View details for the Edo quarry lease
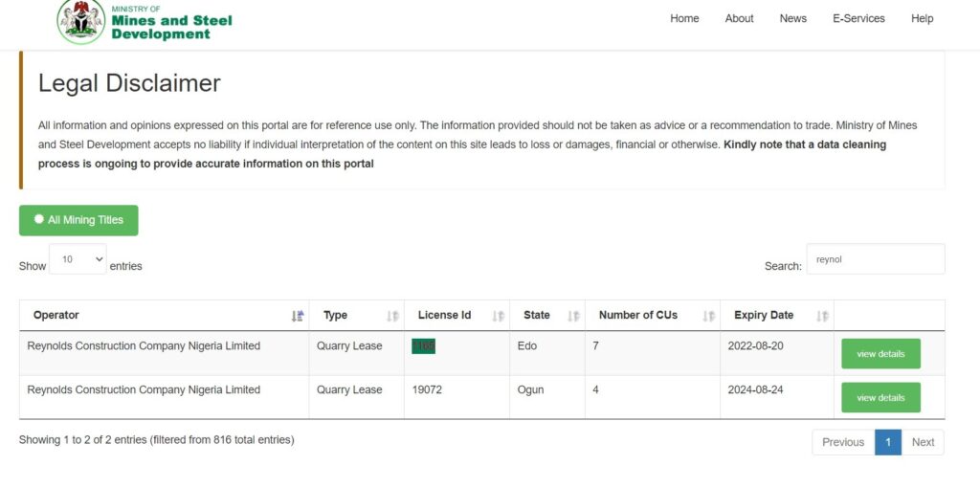 880,354
